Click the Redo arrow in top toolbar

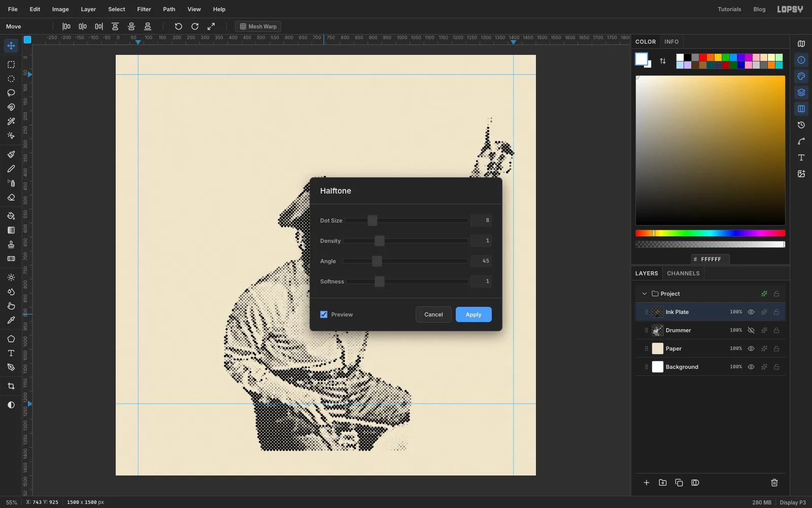point(194,26)
